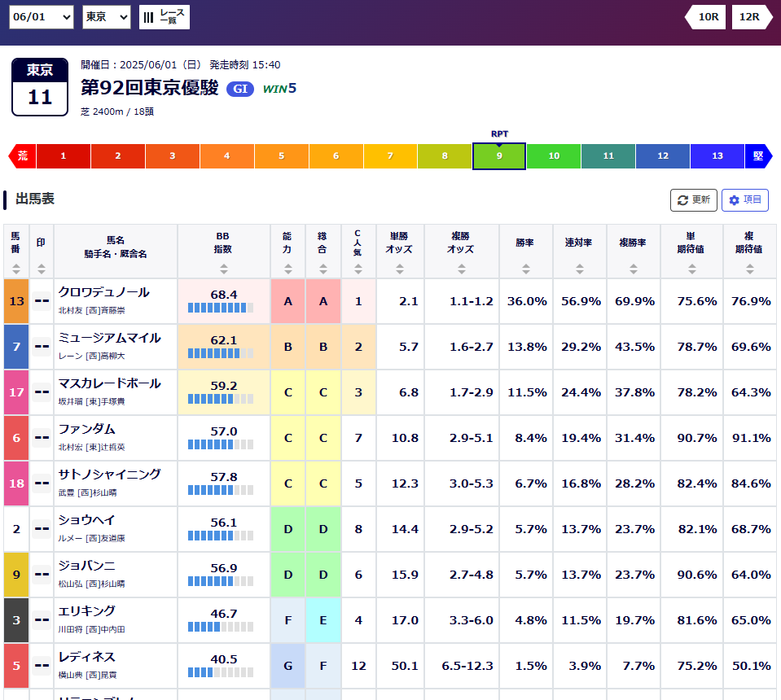Select the 荒 end of the RPT scale
Viewport: 781px width, 700px height.
[x=22, y=155]
